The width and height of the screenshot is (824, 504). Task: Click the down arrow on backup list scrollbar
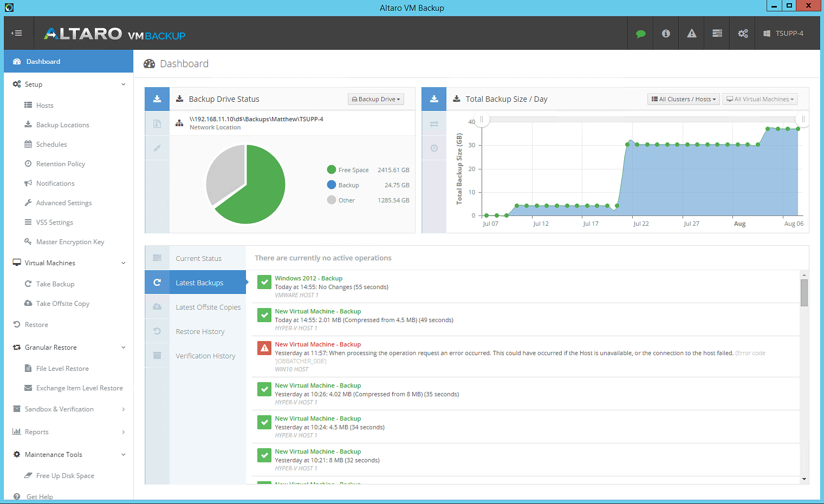[803, 479]
